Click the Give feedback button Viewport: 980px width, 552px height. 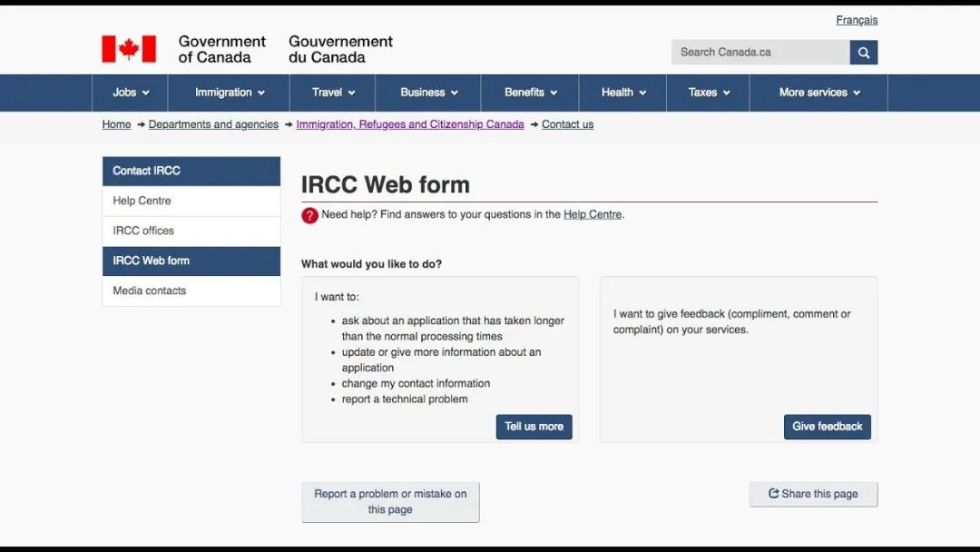click(827, 427)
